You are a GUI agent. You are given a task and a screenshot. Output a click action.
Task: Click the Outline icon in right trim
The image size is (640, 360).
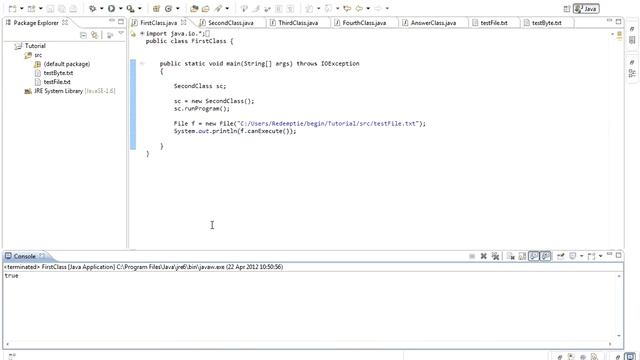pos(632,73)
